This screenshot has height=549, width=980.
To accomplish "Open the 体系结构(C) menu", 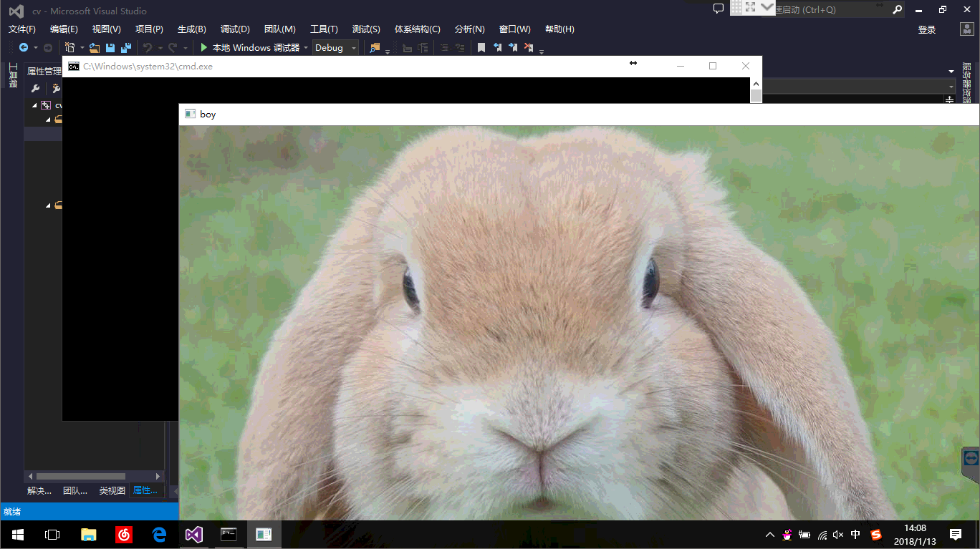I will [x=417, y=29].
